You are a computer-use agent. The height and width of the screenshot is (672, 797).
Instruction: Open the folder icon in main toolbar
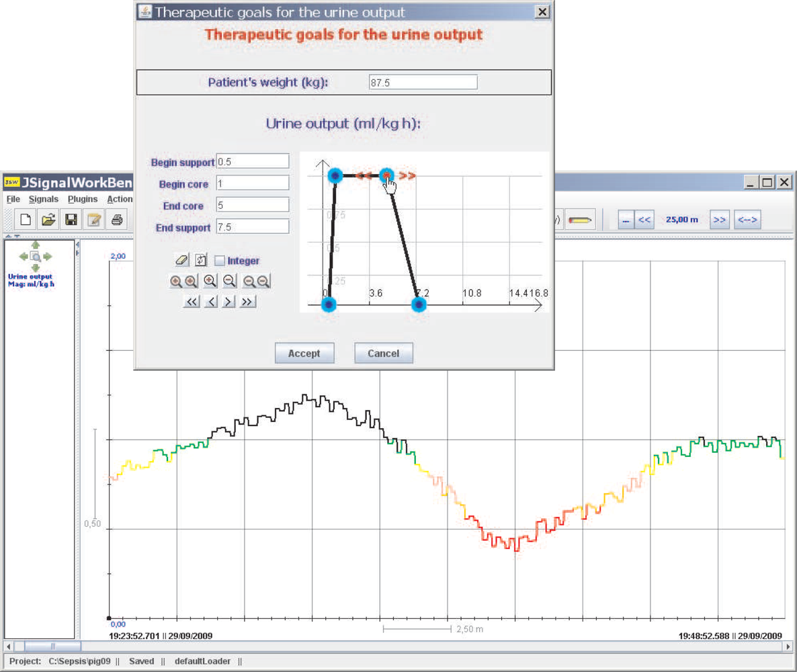pyautogui.click(x=48, y=220)
